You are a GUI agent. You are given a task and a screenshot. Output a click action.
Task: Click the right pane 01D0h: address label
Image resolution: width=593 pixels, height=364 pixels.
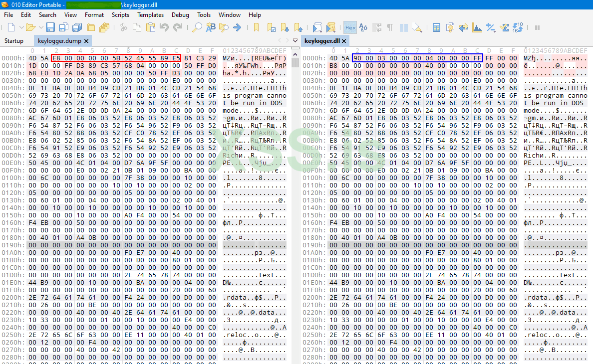coord(314,275)
